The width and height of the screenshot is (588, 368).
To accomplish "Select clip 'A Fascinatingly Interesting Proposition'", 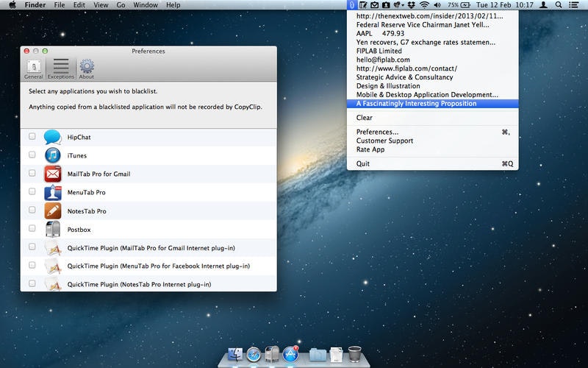I will pos(433,104).
